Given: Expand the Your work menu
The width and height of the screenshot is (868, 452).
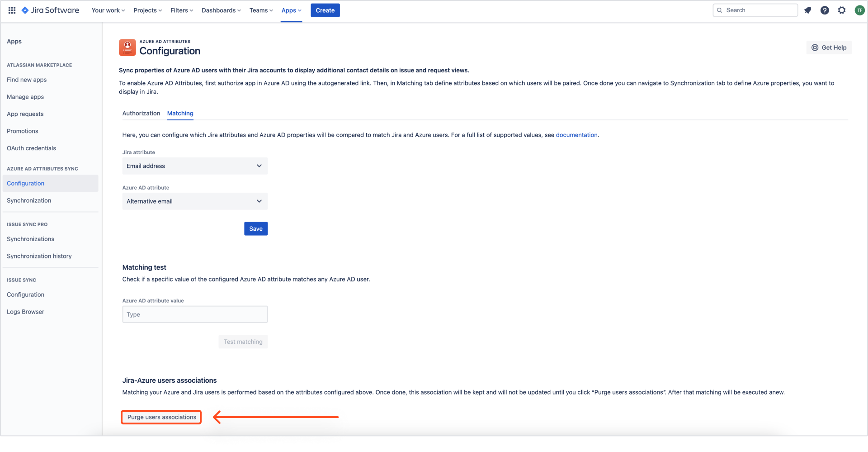Looking at the screenshot, I should [x=108, y=10].
